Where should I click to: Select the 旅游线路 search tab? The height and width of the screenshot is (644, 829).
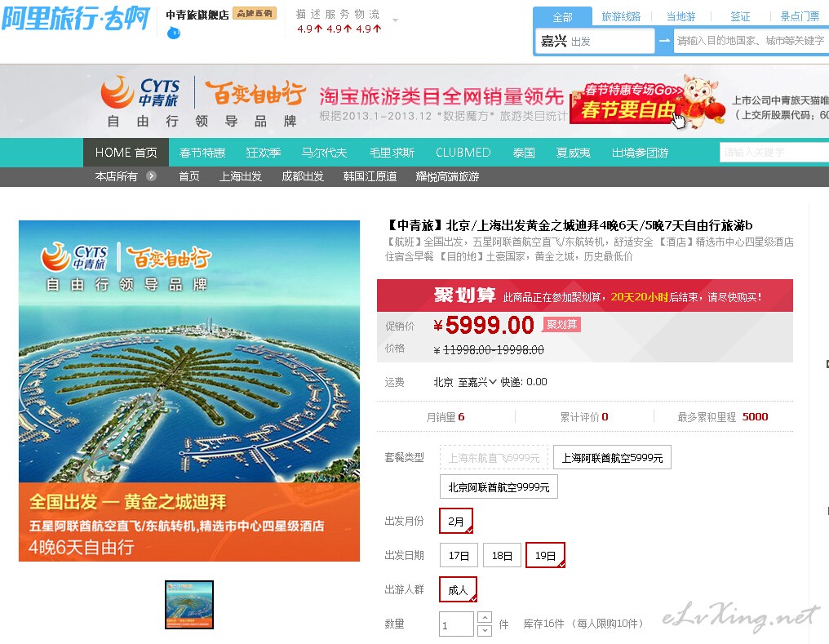click(x=621, y=17)
